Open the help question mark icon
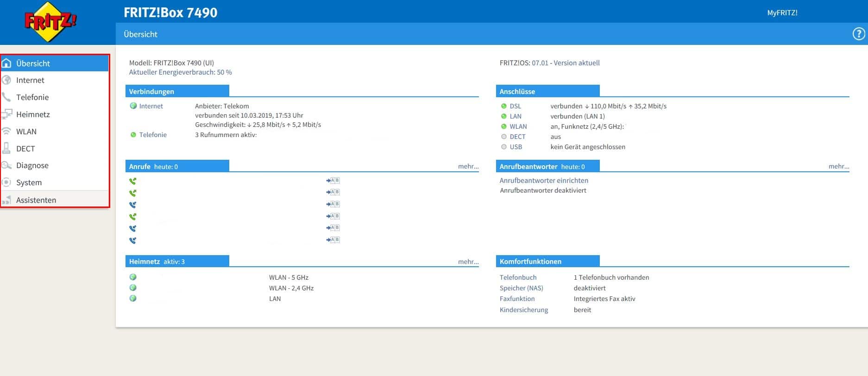Screen dimensions: 868x376 point(858,34)
